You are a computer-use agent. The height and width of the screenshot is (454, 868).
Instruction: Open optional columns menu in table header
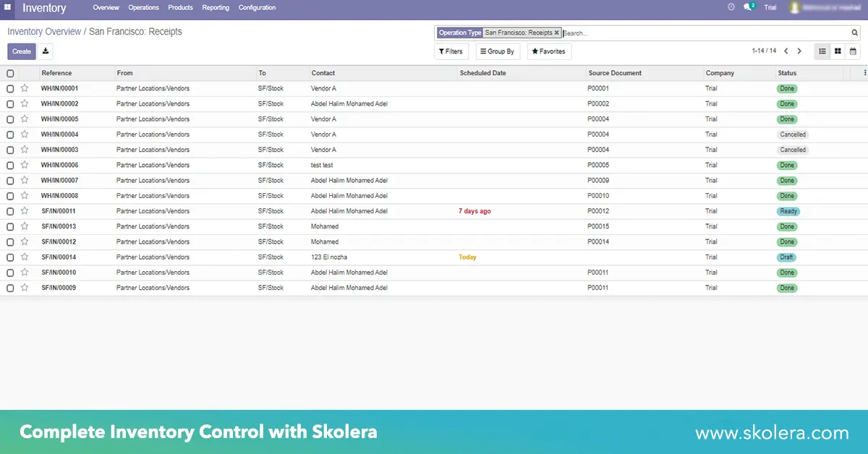[x=864, y=73]
